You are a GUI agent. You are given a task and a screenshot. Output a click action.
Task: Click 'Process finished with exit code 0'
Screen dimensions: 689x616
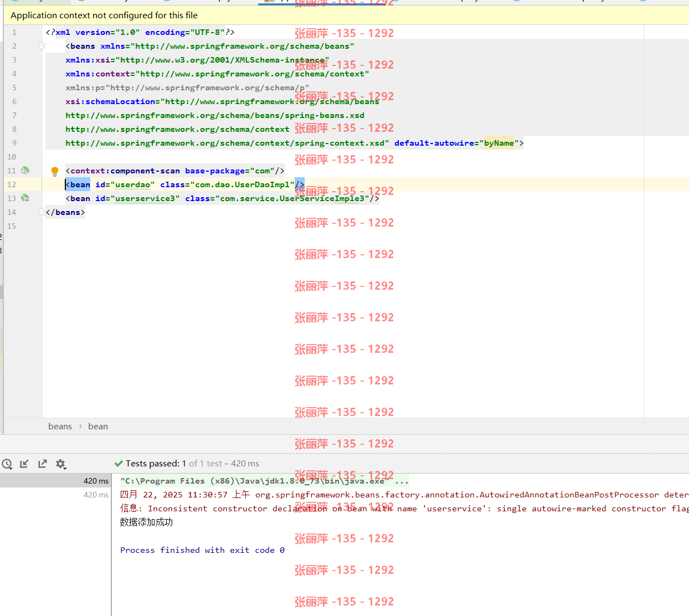pos(202,550)
